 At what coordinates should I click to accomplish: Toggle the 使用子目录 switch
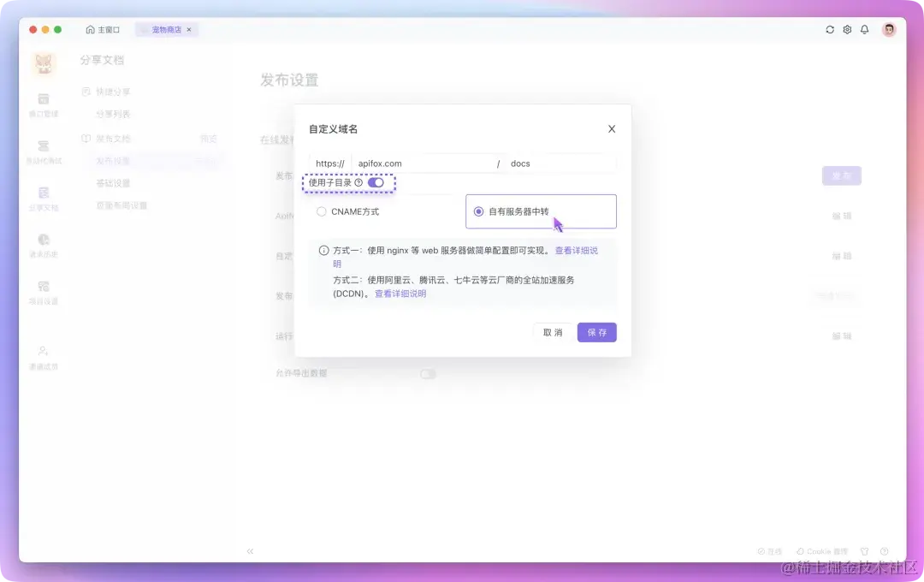pyautogui.click(x=376, y=182)
